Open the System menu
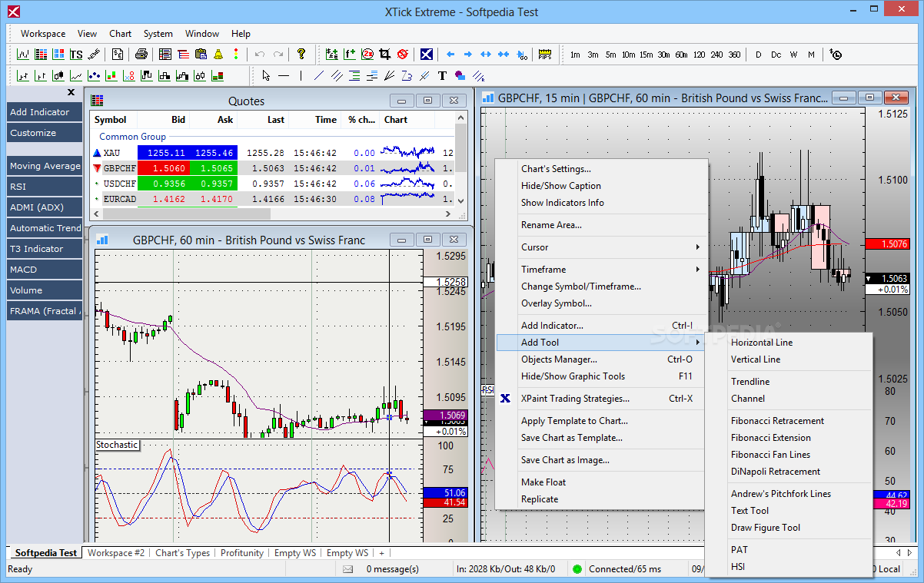The image size is (924, 583). [158, 34]
